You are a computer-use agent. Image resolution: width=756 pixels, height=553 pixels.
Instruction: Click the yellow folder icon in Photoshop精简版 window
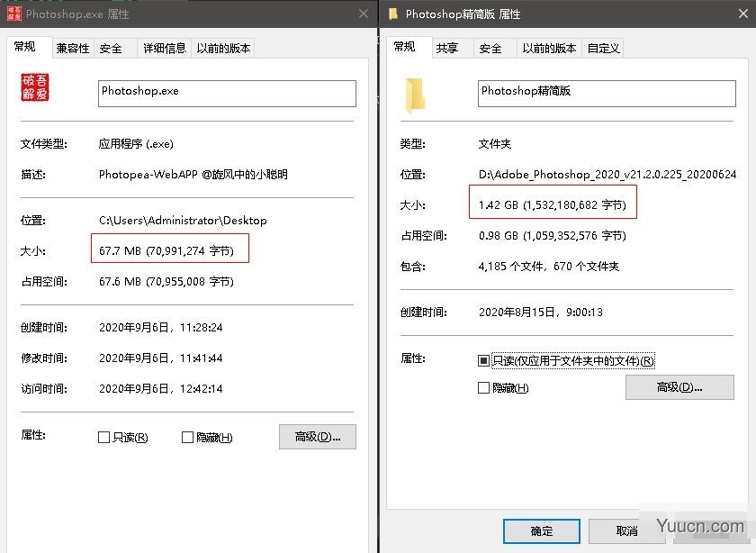(x=415, y=95)
